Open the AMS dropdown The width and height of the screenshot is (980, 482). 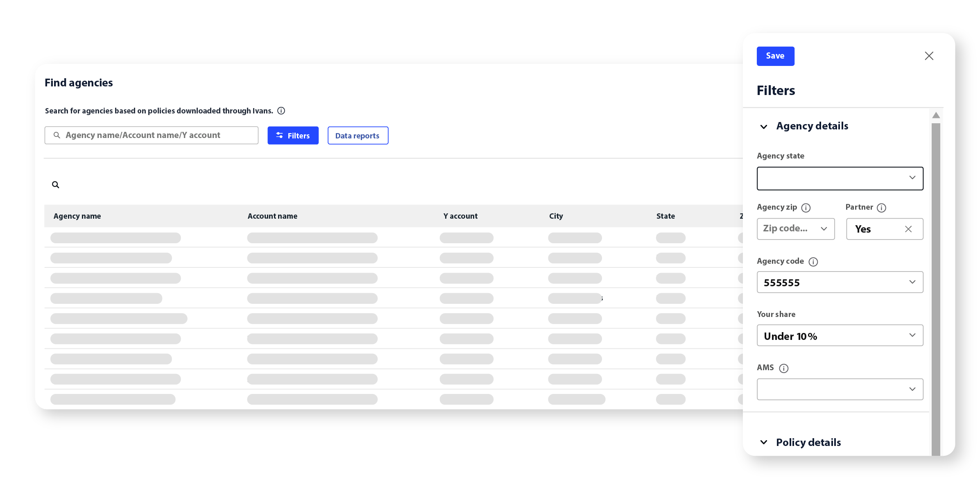coord(840,389)
